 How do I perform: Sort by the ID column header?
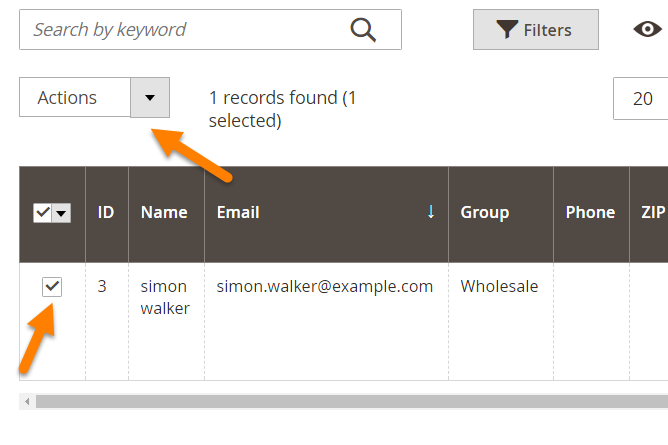[x=106, y=212]
